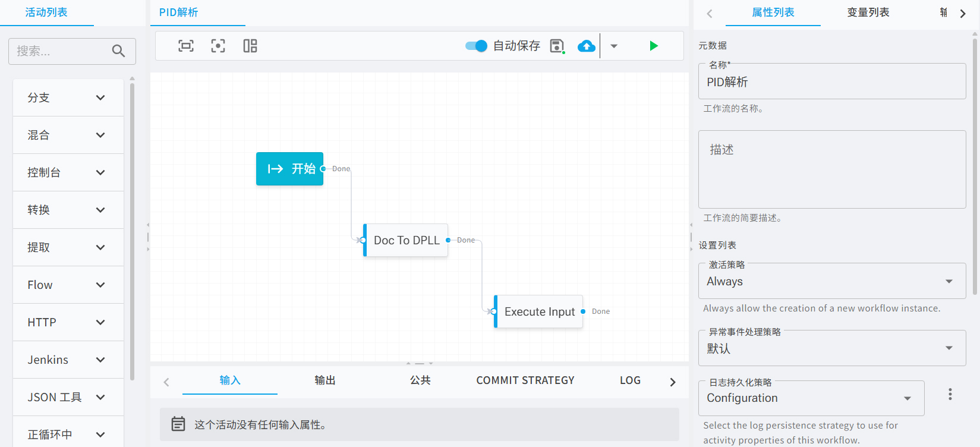Viewport: 980px width, 447px height.
Task: Click the save workflow disk icon
Action: point(557,46)
